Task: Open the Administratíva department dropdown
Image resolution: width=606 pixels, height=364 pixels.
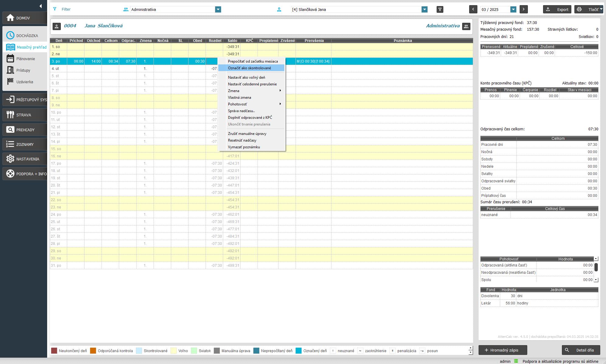Action: [218, 9]
